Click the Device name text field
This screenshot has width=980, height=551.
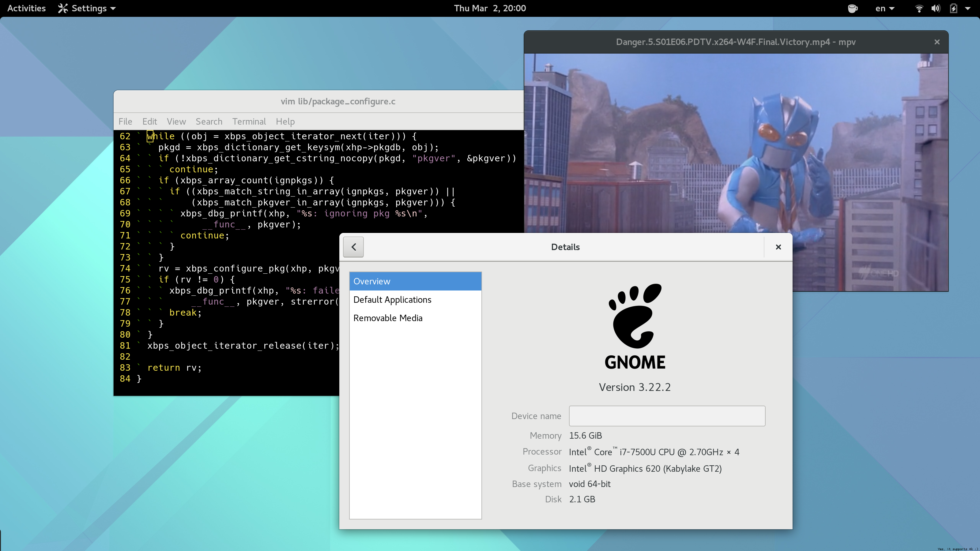tap(666, 416)
